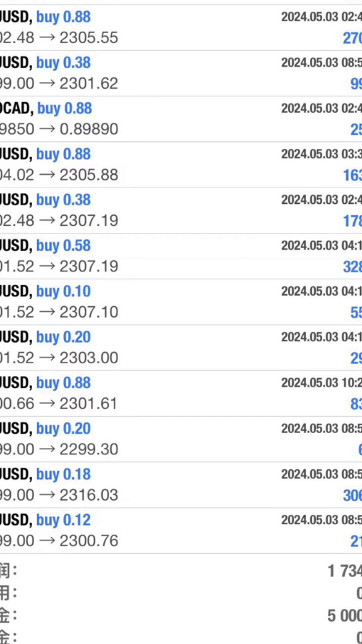The width and height of the screenshot is (362, 644).
Task: Click the 178 profit figure
Action: [x=352, y=221]
